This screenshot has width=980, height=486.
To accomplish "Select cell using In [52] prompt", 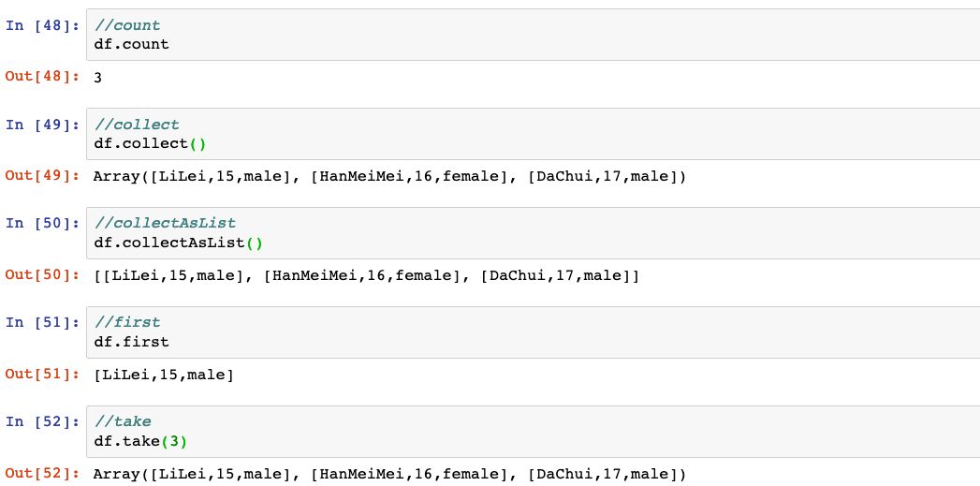I will coord(43,422).
